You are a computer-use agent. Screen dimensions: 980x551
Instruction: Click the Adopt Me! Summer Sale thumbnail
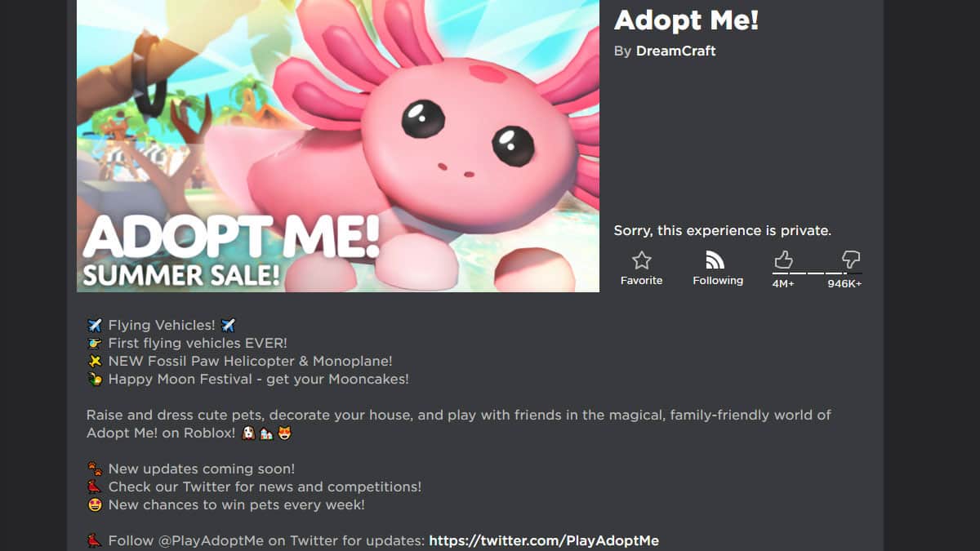coord(338,145)
